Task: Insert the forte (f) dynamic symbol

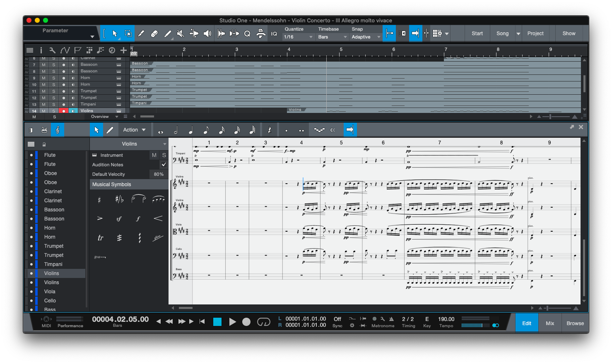Action: point(138,219)
